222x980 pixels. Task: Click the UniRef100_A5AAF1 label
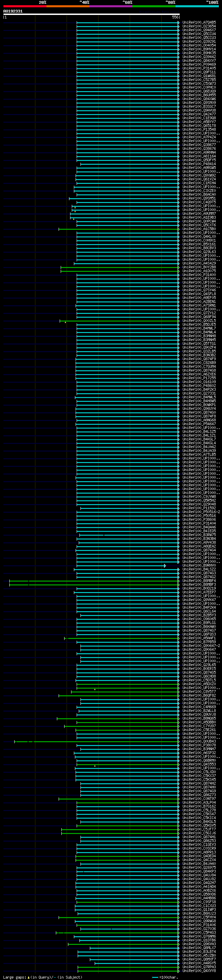(x=199, y=638)
